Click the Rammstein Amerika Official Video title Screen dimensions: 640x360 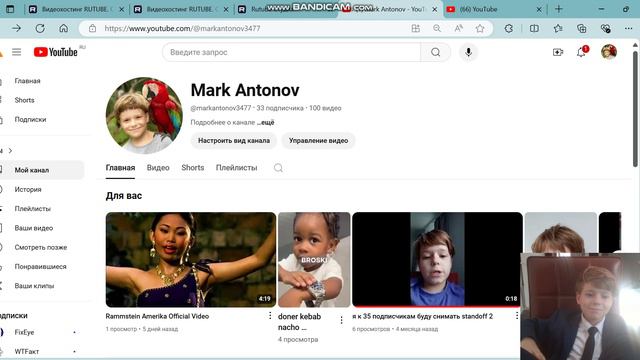157,316
